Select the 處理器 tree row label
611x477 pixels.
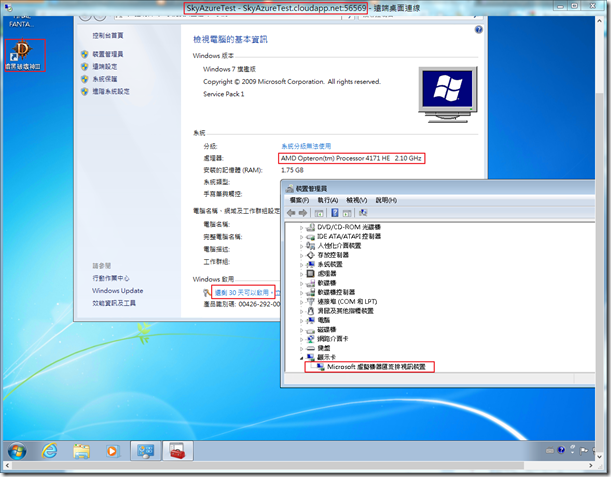(x=327, y=274)
